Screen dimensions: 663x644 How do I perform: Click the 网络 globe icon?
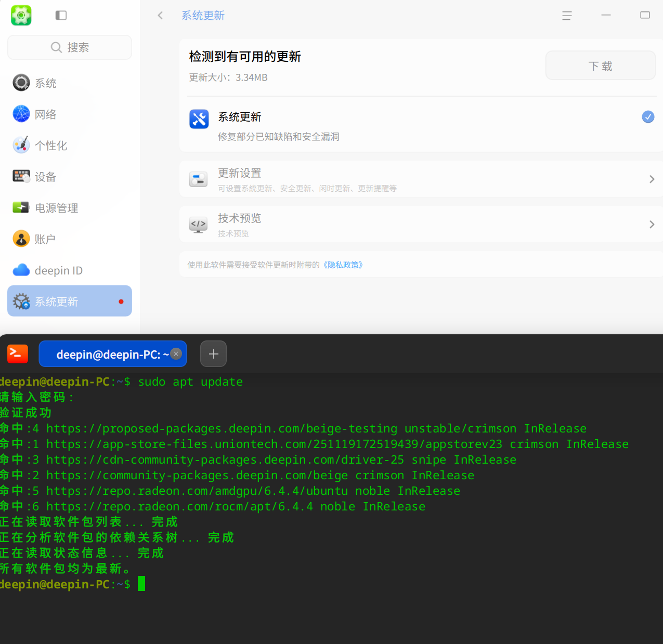[21, 114]
